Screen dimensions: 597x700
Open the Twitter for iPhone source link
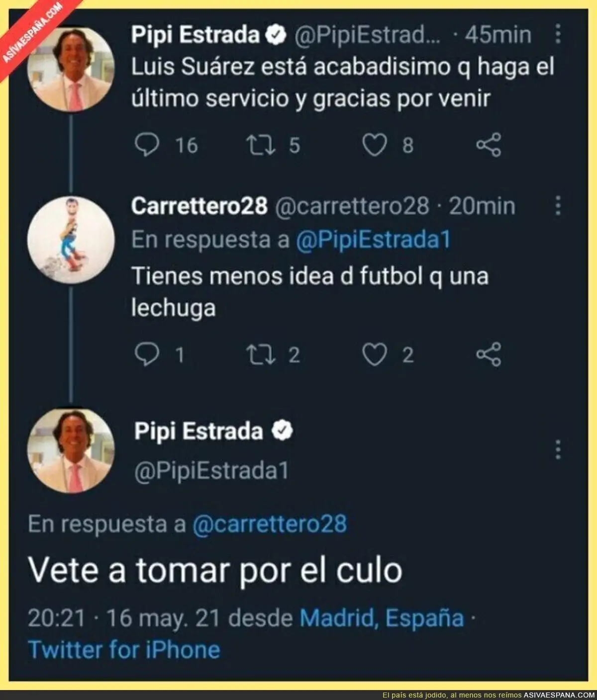click(x=124, y=649)
